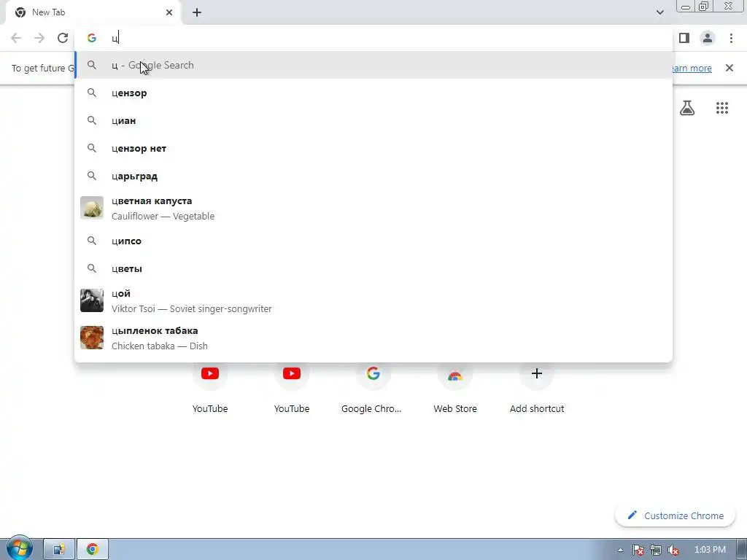The width and height of the screenshot is (747, 560).
Task: Open the Action Center flag icon
Action: click(638, 550)
